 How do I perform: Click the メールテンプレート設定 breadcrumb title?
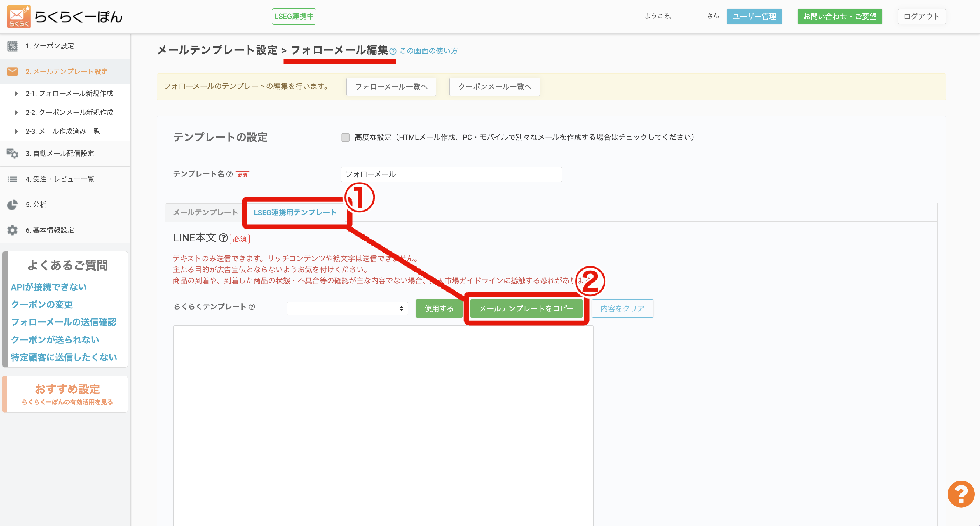[x=217, y=50]
